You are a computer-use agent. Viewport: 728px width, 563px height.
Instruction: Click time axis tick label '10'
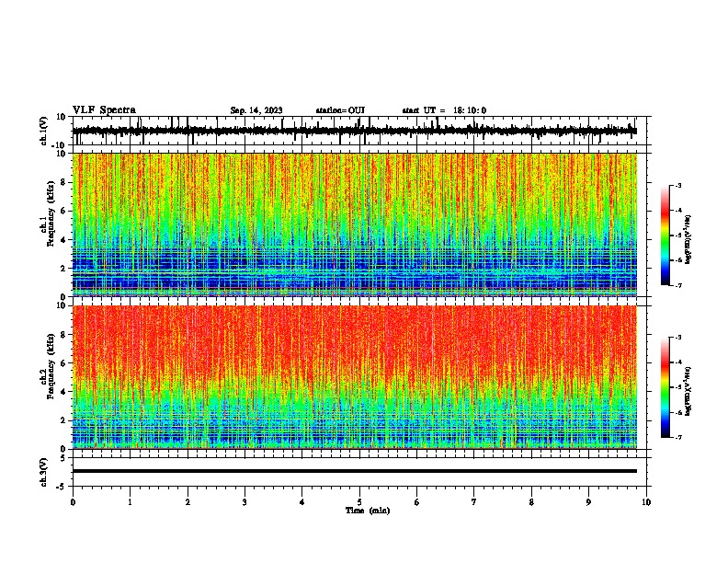pyautogui.click(x=646, y=502)
